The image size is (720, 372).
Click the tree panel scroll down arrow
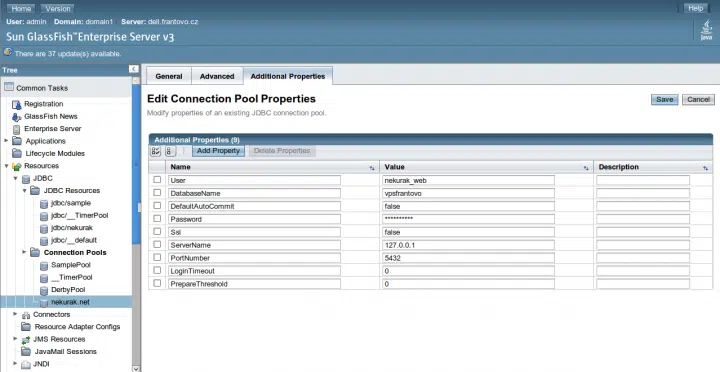click(x=136, y=368)
